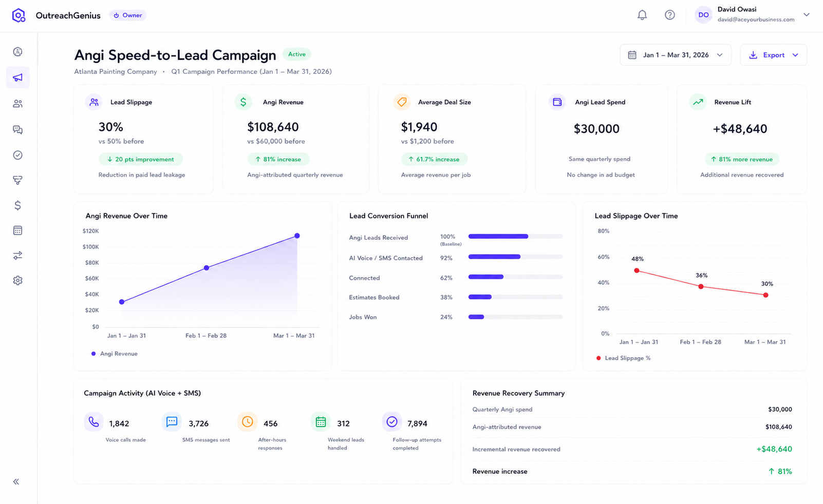Click the Connected funnel progress bar
Viewport: 823px width, 504px height.
(515, 277)
